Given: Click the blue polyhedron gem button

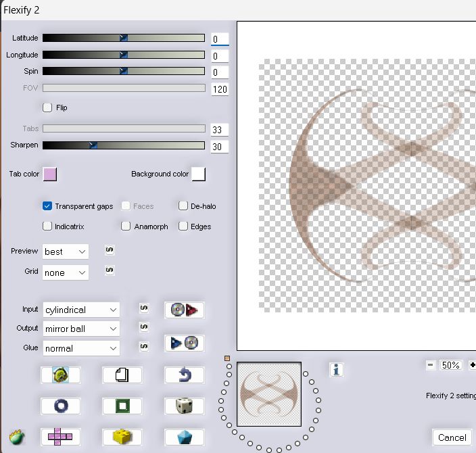Looking at the screenshot, I should tap(184, 437).
